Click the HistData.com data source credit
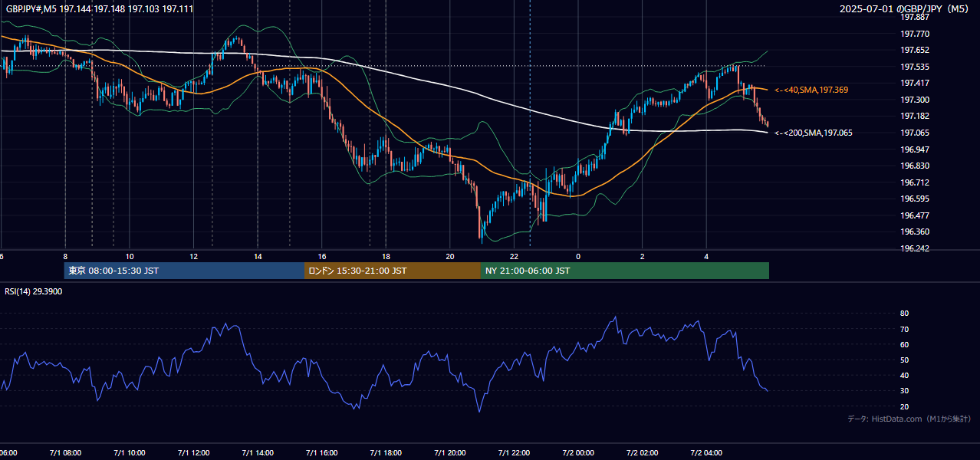980x460 pixels. 909,419
